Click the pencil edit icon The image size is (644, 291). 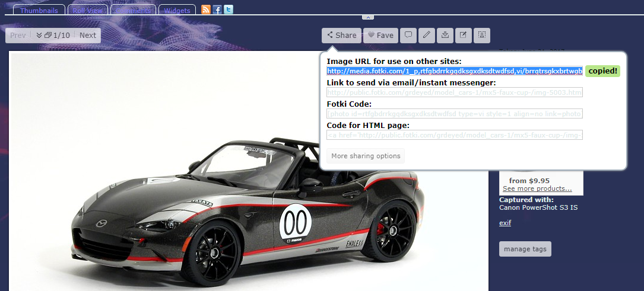click(426, 36)
